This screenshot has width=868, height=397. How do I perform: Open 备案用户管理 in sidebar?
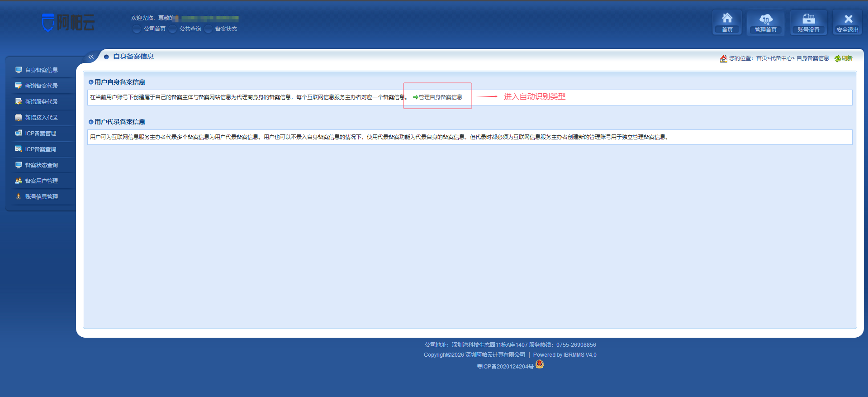point(41,181)
